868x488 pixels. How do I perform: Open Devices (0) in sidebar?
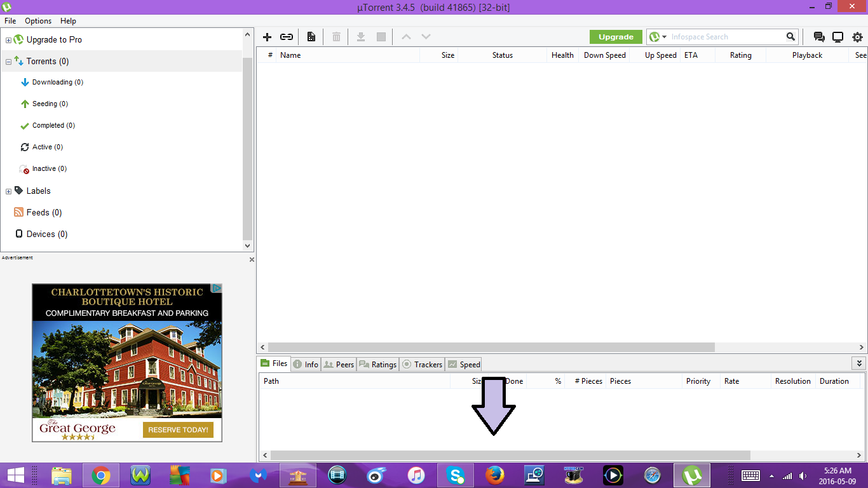click(47, 234)
